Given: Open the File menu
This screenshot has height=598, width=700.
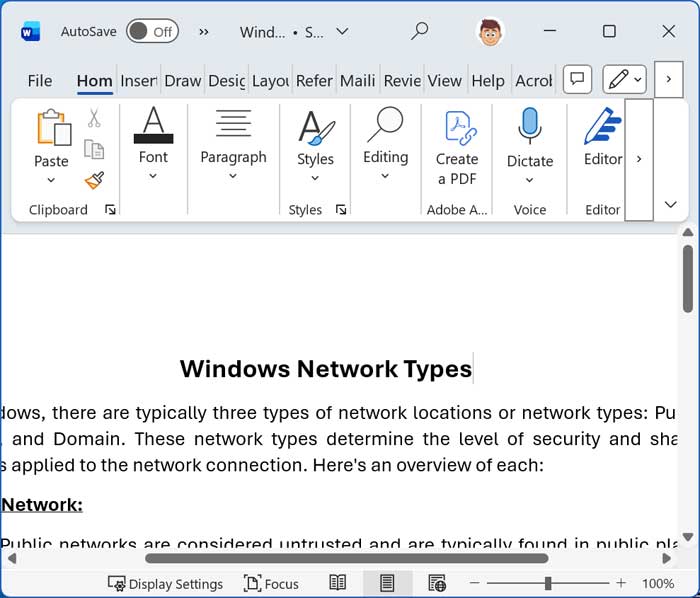Looking at the screenshot, I should pyautogui.click(x=40, y=81).
